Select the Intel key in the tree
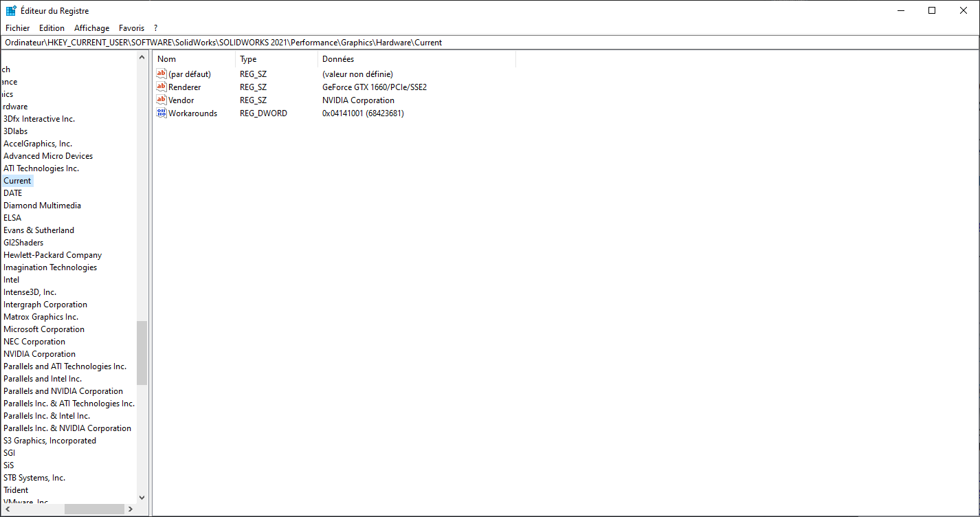 coord(12,280)
